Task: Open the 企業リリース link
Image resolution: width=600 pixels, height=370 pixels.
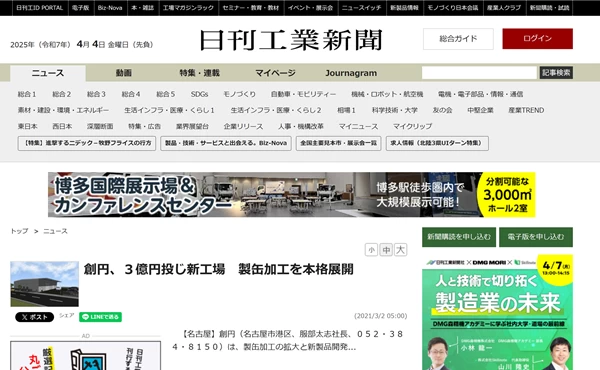Action: 243,126
